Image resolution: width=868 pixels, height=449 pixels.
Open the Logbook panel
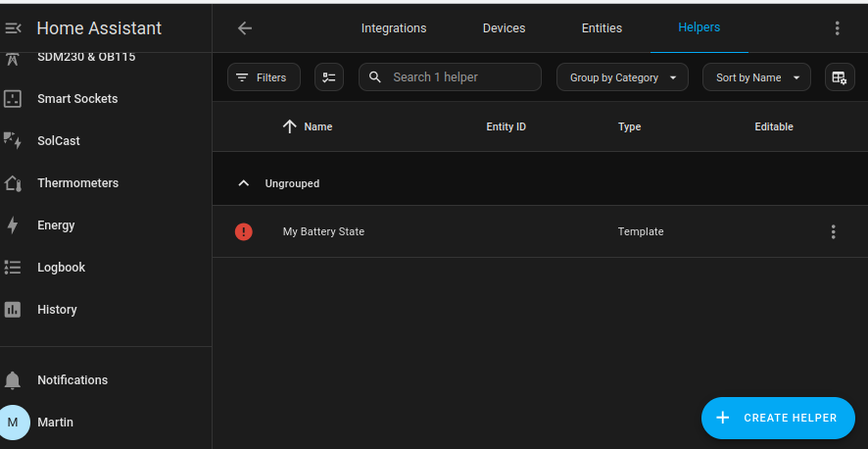[106, 268]
